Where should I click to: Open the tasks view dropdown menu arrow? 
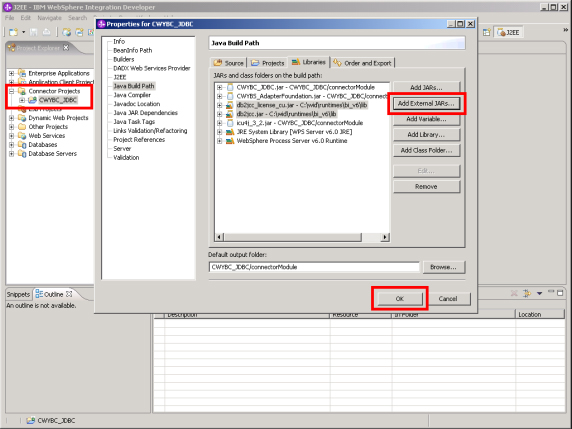click(540, 293)
